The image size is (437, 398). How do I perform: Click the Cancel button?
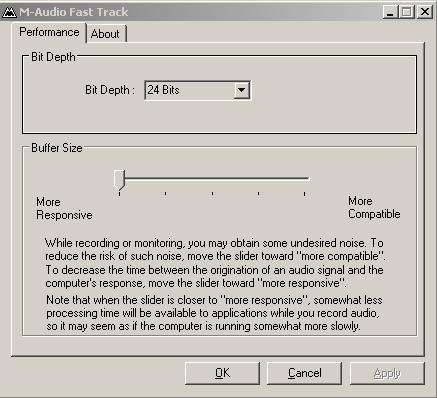point(304,373)
